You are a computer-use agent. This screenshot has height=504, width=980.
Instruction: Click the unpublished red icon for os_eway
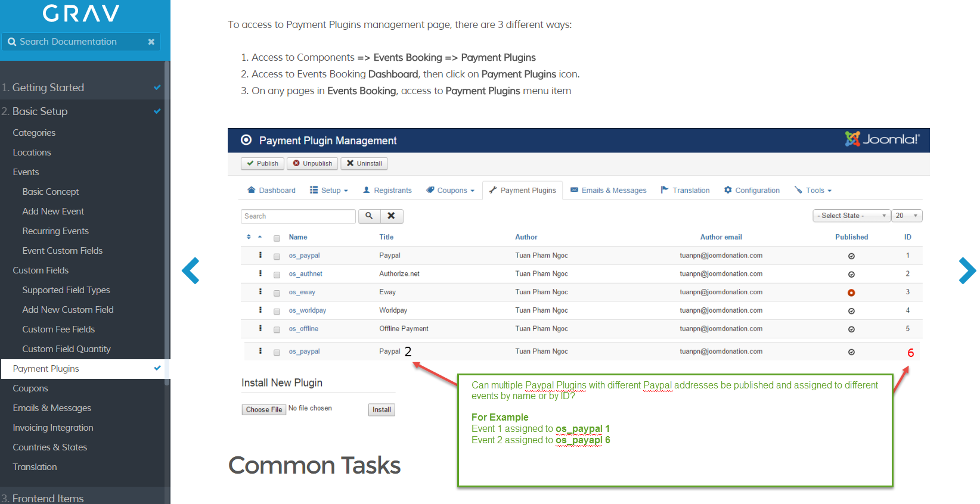(x=851, y=293)
